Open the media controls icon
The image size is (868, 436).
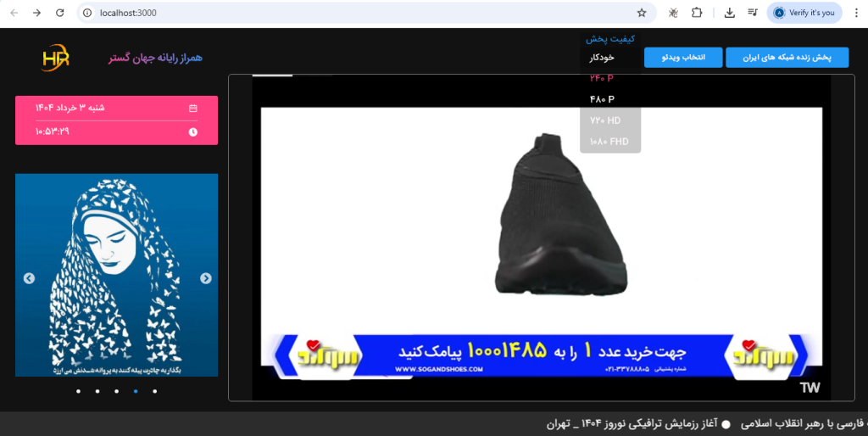coord(753,13)
